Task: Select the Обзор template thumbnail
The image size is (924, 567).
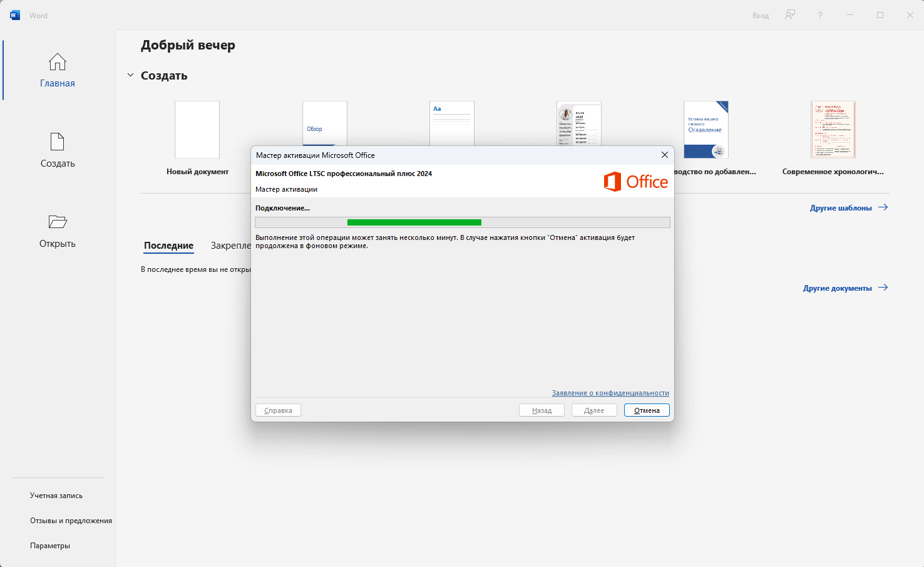Action: click(x=325, y=123)
